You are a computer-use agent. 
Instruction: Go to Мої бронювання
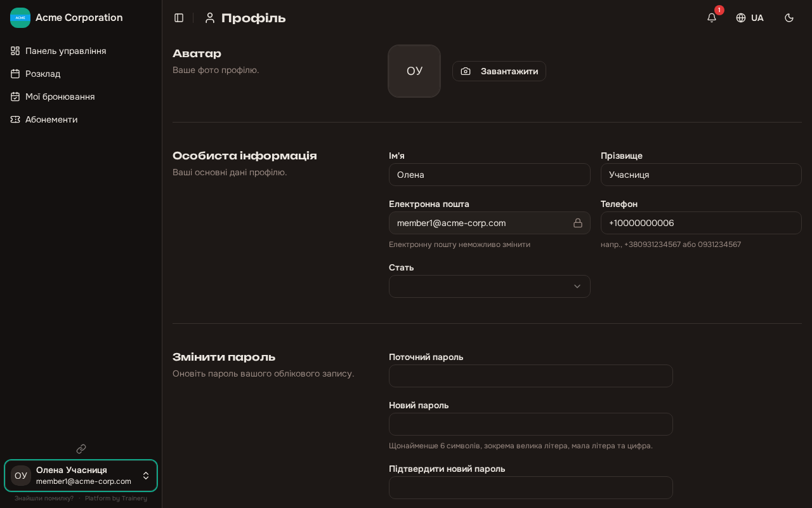81,97
